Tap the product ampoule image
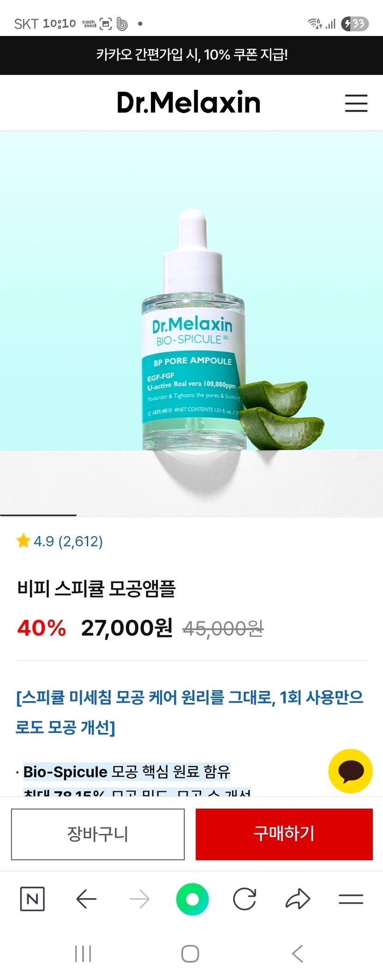Image resolution: width=383 pixels, height=980 pixels. coord(191,324)
